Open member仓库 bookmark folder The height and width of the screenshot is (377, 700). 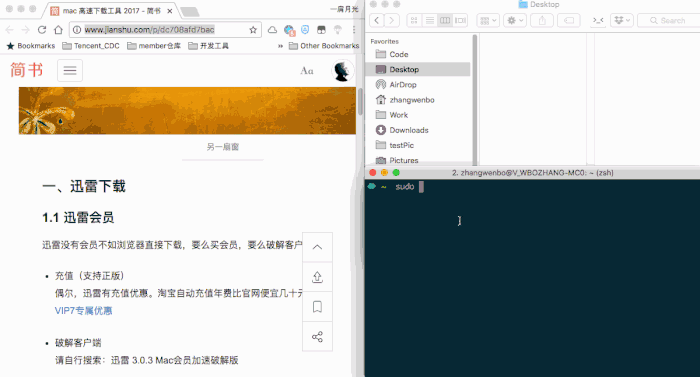pos(154,46)
